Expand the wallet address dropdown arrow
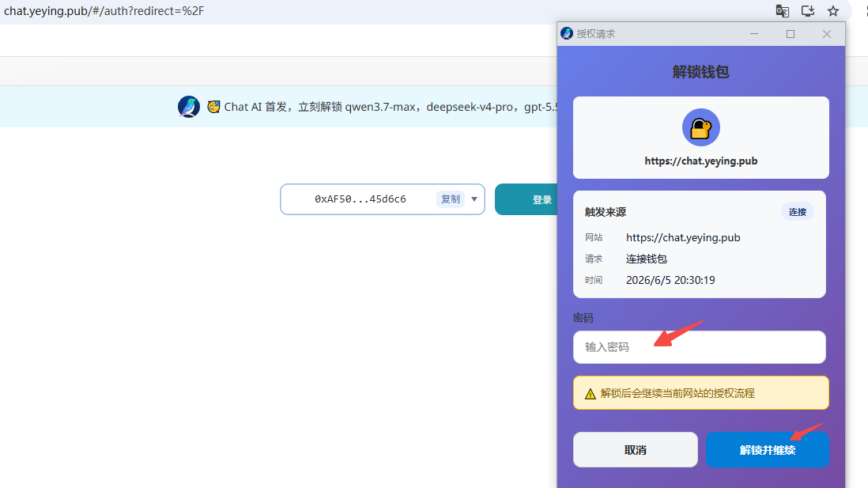The width and height of the screenshot is (868, 488). coord(474,199)
